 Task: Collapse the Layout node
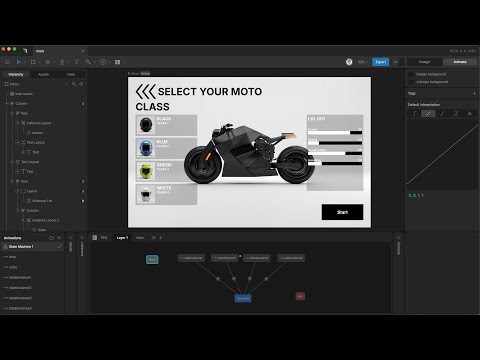(18, 191)
